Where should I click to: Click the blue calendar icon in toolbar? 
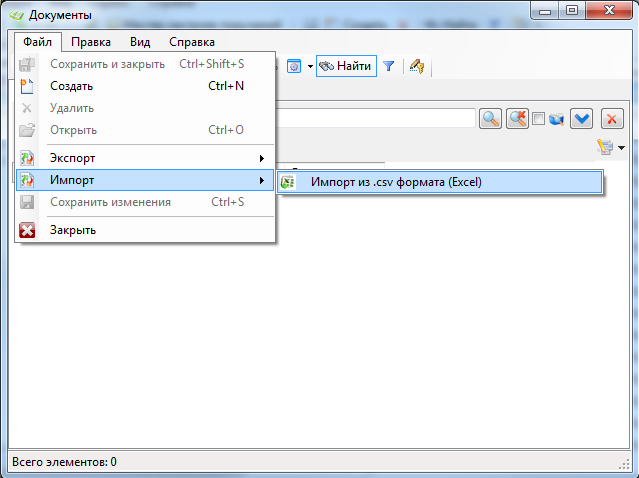(x=294, y=66)
